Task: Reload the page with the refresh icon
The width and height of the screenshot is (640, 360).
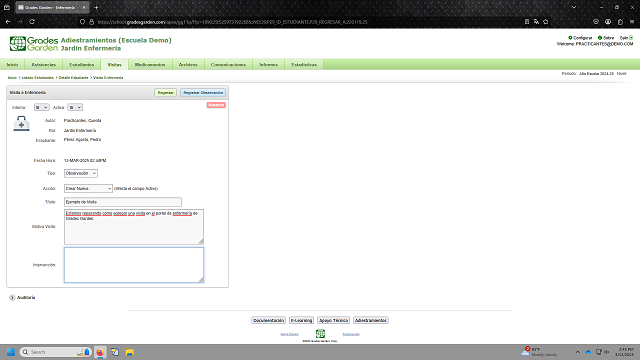Action: [x=32, y=22]
